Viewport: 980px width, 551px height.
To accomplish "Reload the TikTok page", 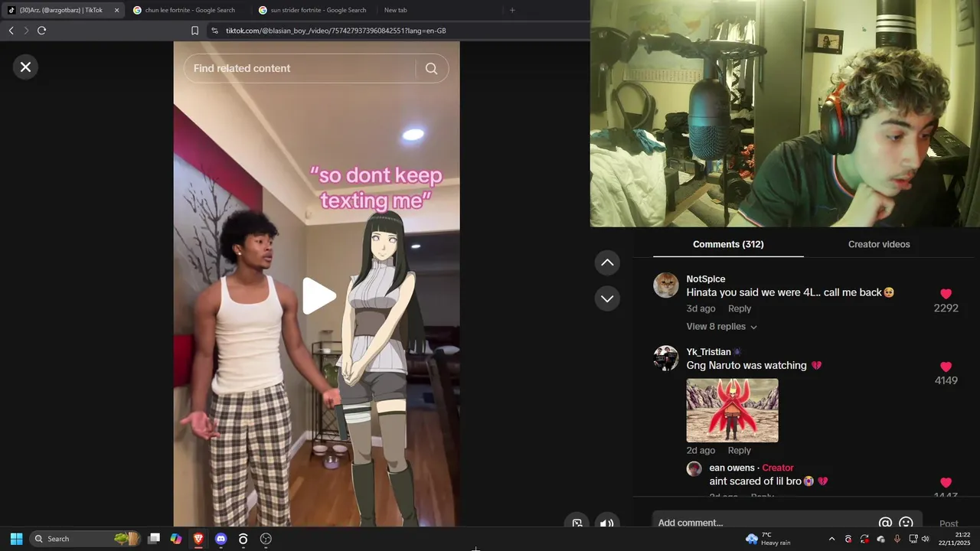I will pos(41,31).
